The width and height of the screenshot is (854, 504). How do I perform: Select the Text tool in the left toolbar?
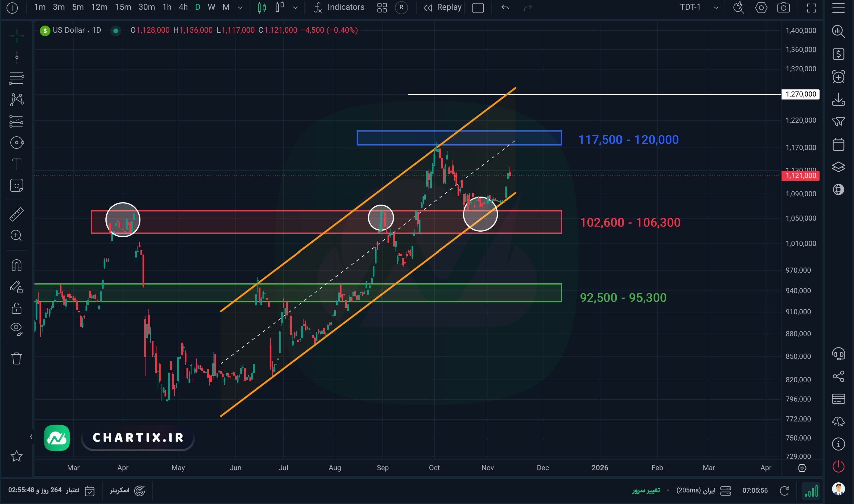click(x=16, y=164)
